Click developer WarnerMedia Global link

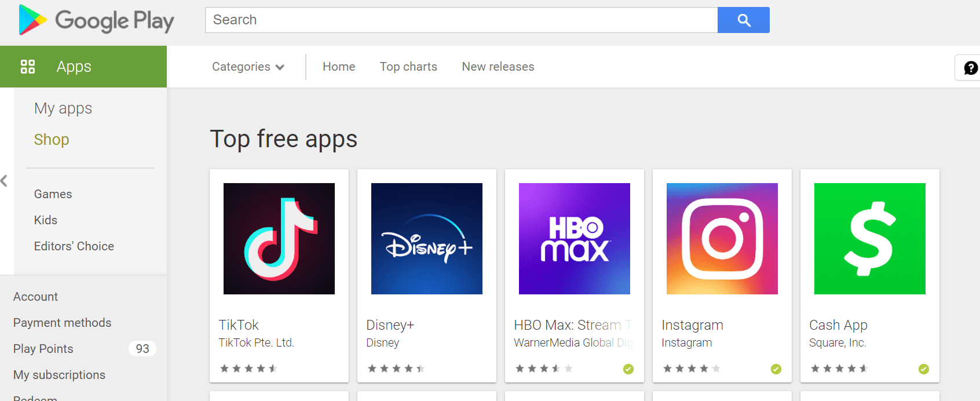(x=573, y=342)
